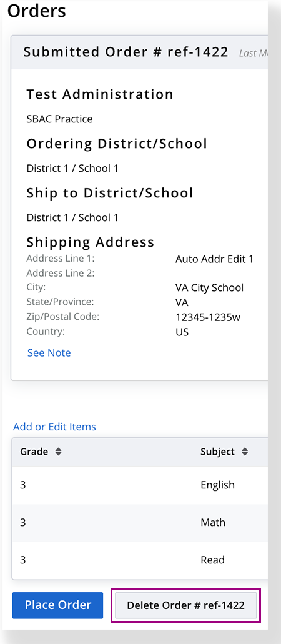Select the English subject row
Viewport: 281px width, 644px height.
coord(140,485)
